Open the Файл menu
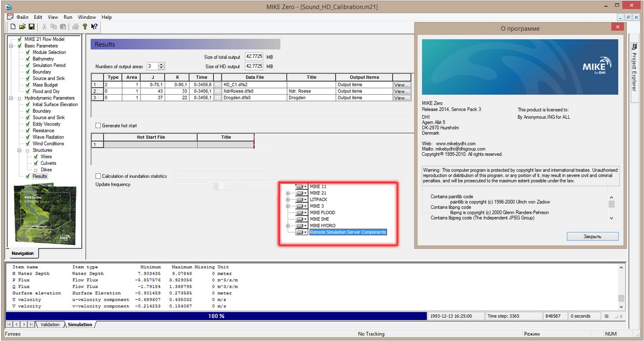 tap(22, 17)
